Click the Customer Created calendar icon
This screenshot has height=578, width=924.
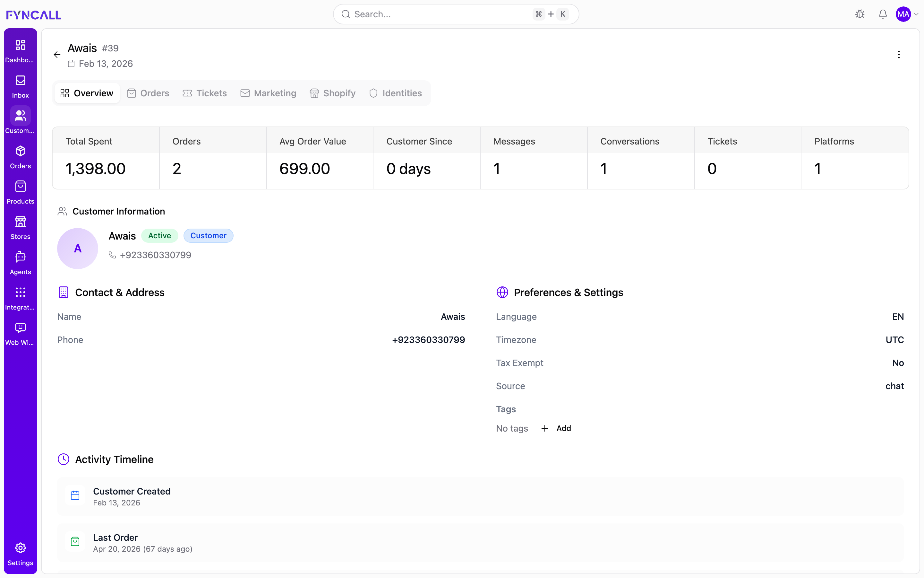[75, 495]
